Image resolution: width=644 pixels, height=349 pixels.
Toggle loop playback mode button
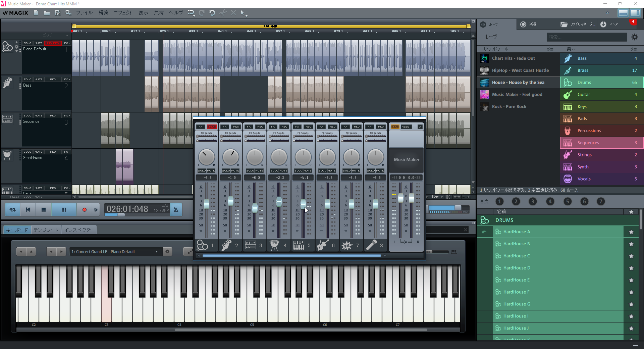pos(13,210)
